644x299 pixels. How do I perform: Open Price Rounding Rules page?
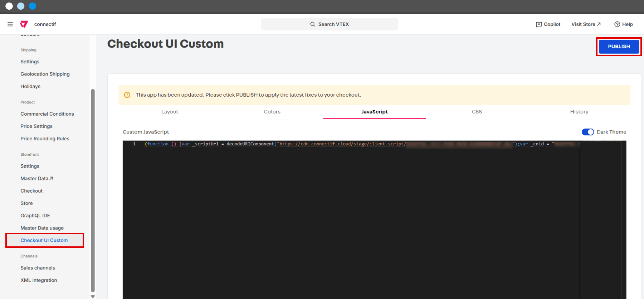point(45,139)
